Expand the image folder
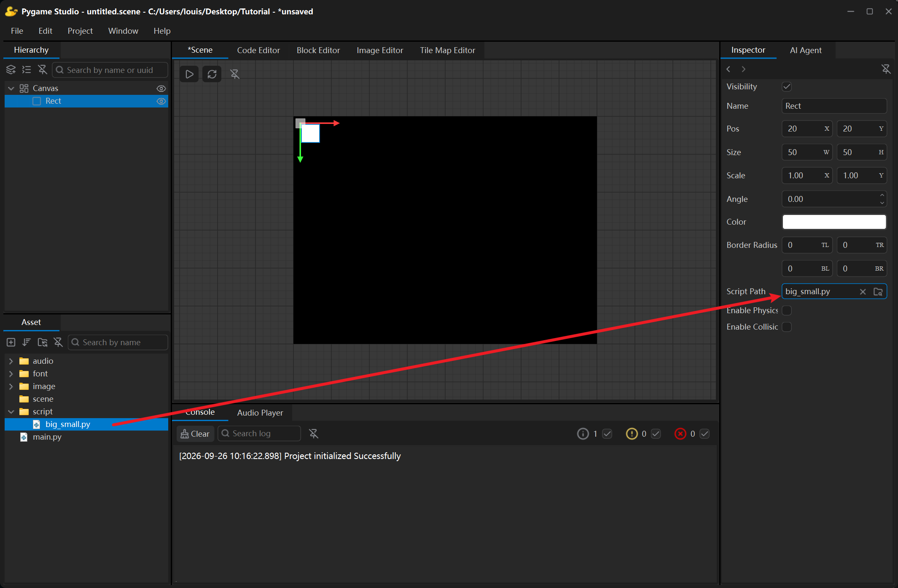This screenshot has height=588, width=898. coord(11,387)
